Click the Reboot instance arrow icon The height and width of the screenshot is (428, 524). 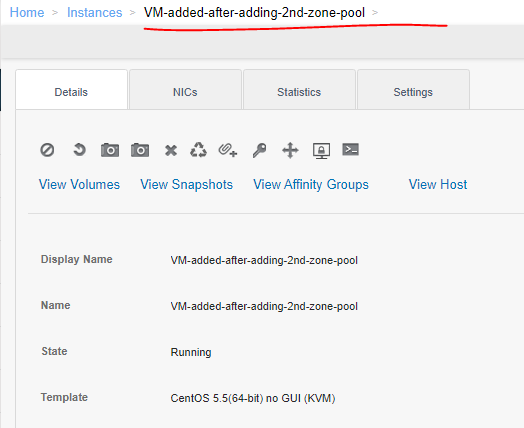(x=79, y=150)
